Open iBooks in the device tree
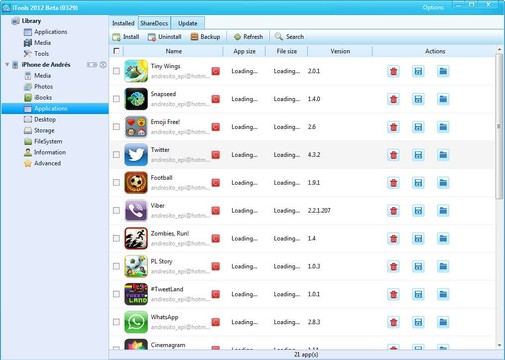 click(38, 97)
